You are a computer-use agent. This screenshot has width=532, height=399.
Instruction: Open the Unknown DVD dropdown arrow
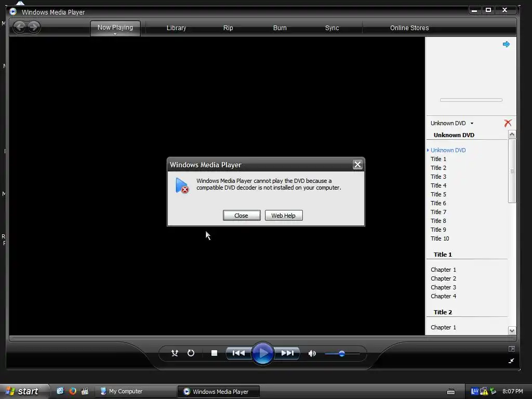click(x=472, y=123)
